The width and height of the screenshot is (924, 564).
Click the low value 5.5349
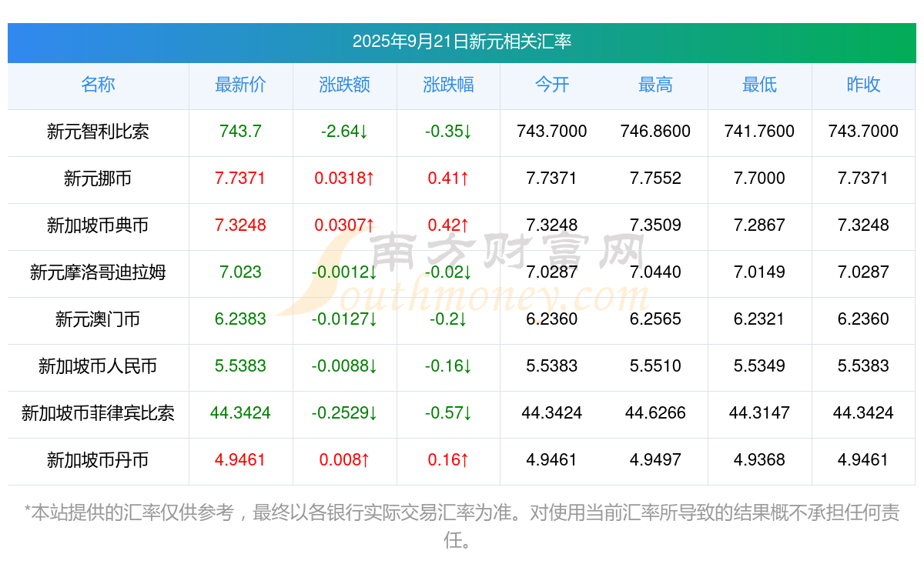click(759, 366)
